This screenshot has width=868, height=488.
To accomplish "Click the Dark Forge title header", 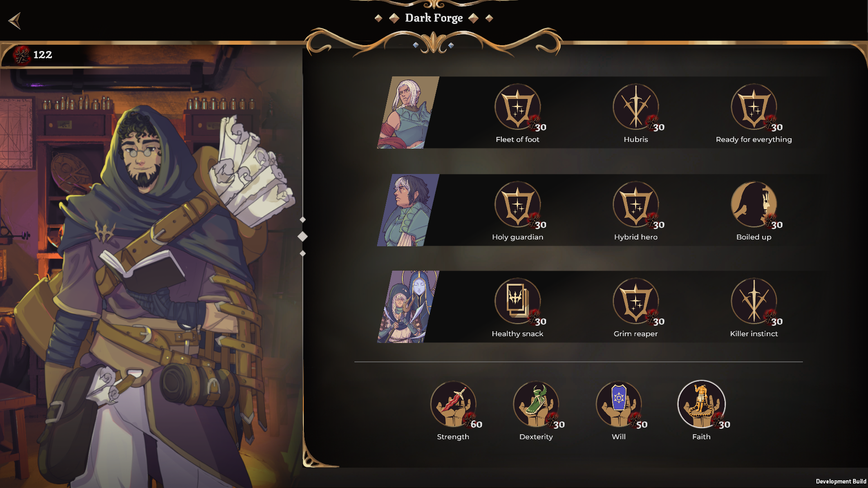I will point(434,18).
